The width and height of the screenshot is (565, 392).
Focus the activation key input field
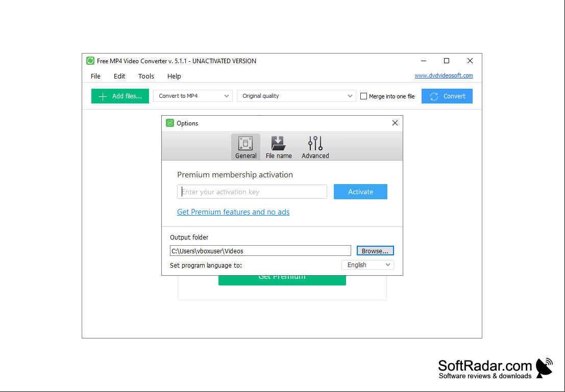click(252, 192)
